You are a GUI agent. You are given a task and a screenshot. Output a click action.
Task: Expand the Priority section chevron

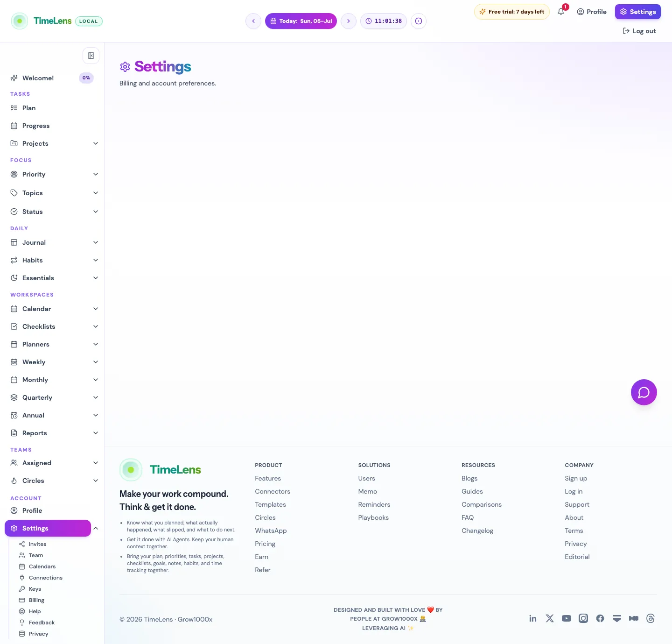pyautogui.click(x=96, y=174)
